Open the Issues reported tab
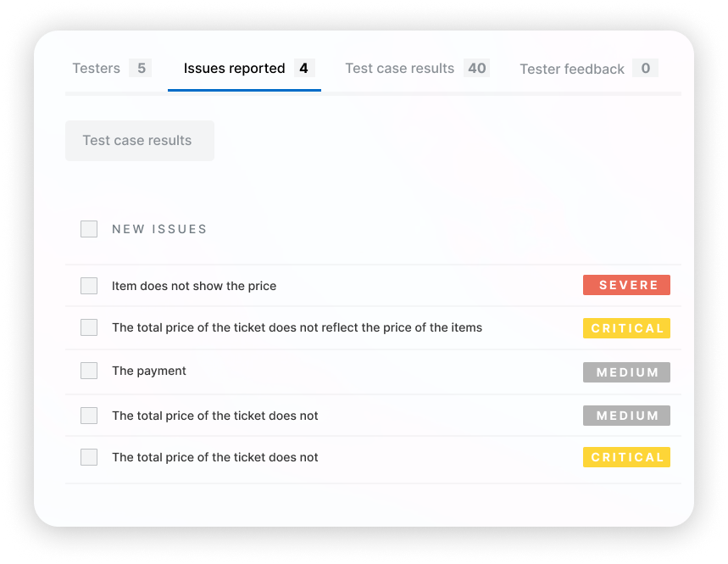The height and width of the screenshot is (564, 728). (235, 69)
